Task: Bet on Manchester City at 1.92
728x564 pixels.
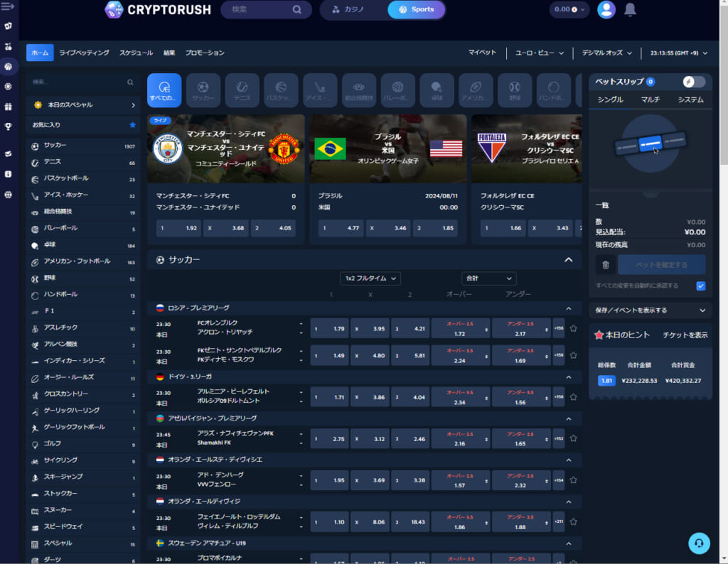Action: (178, 228)
